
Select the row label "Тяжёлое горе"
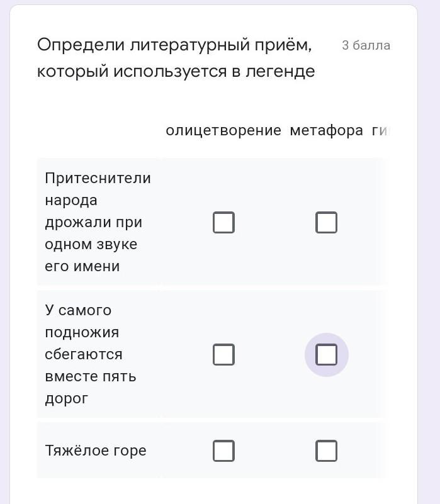(x=96, y=451)
